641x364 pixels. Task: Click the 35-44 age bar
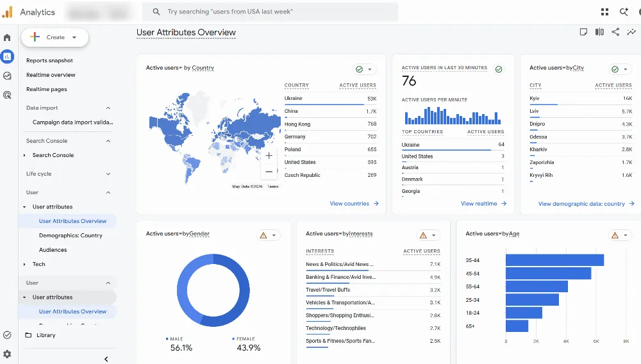click(x=554, y=260)
